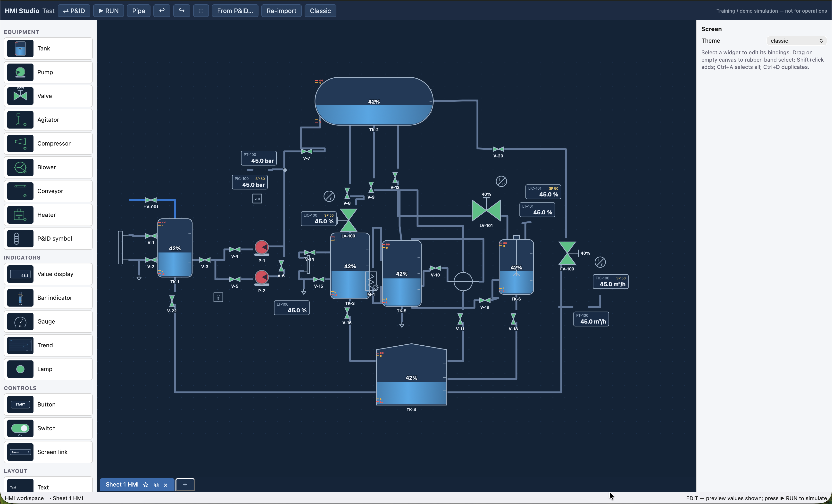
Task: Select valve V-20 on canvas
Action: click(498, 149)
